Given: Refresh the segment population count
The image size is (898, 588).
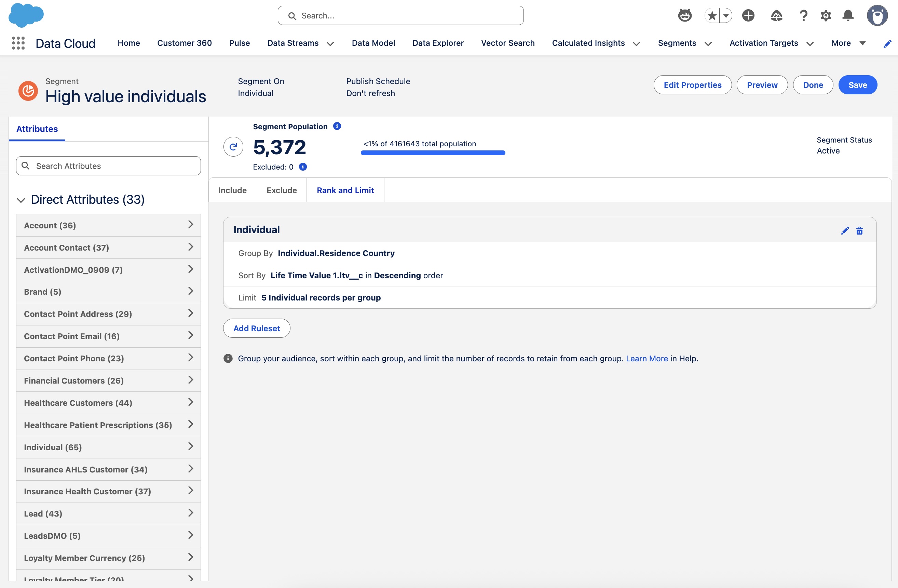Looking at the screenshot, I should click(x=233, y=147).
